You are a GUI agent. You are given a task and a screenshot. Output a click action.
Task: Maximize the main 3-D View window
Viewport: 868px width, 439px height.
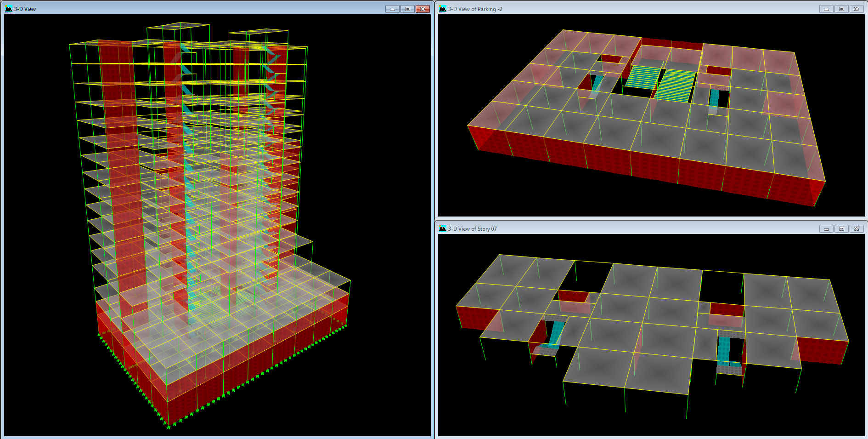tap(407, 9)
